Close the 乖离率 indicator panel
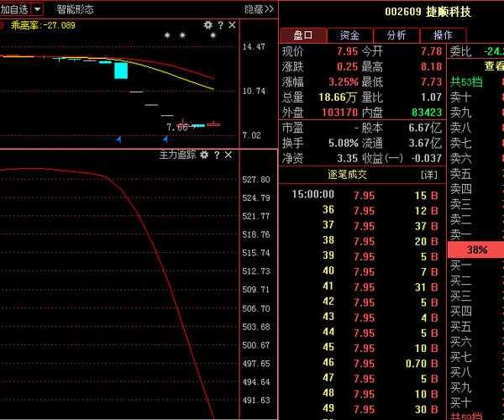This screenshot has height=420, width=504. coord(231,26)
